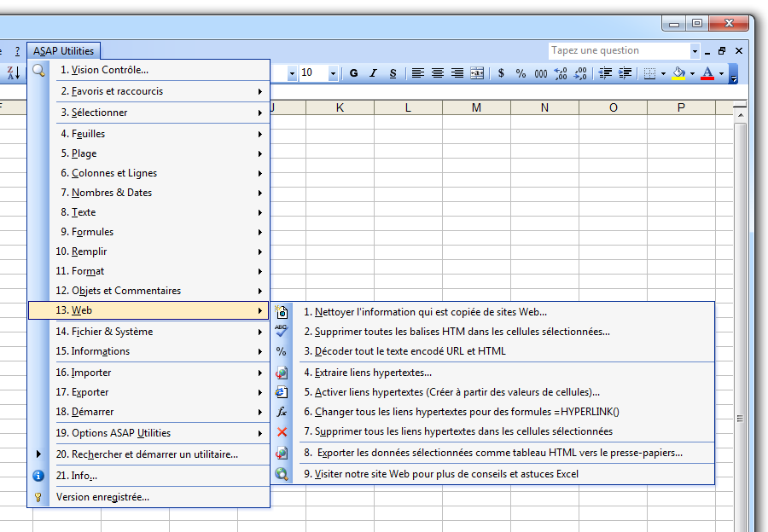Open the borders dropdown arrow

click(662, 73)
